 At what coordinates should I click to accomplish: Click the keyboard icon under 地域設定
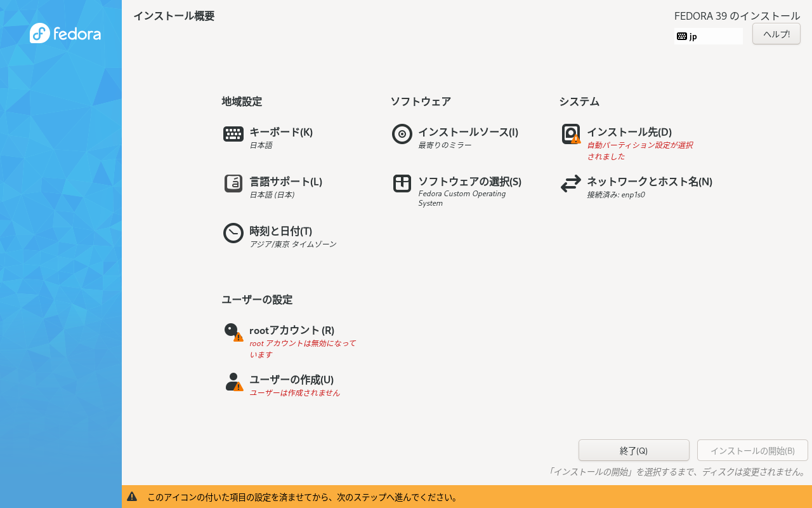pyautogui.click(x=233, y=134)
